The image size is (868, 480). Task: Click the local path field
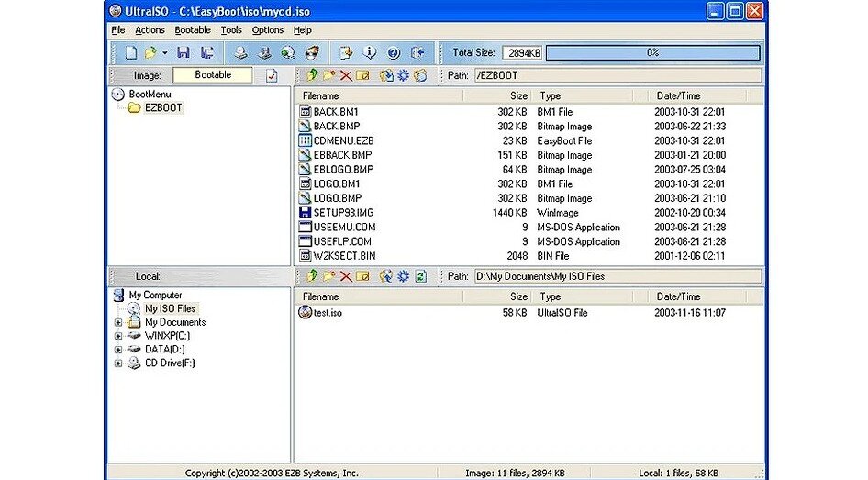tap(618, 275)
